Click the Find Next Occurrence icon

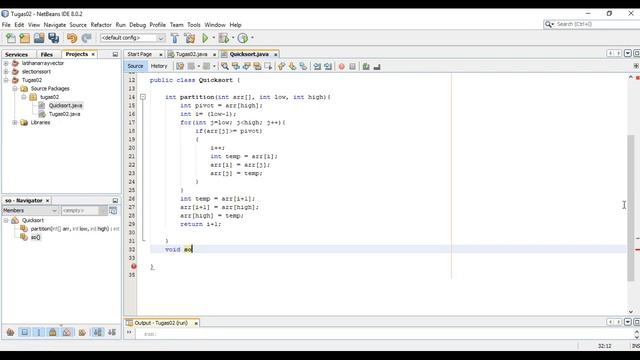click(x=247, y=66)
